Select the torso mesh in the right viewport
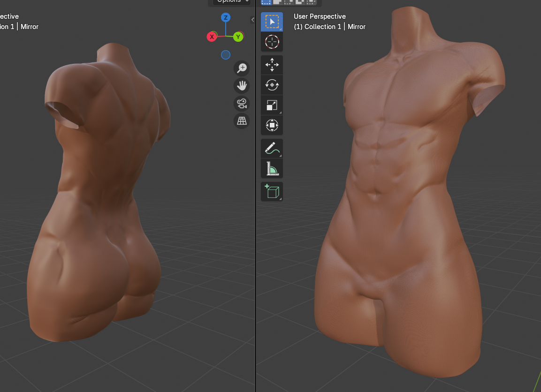This screenshot has height=392, width=541. pyautogui.click(x=407, y=193)
